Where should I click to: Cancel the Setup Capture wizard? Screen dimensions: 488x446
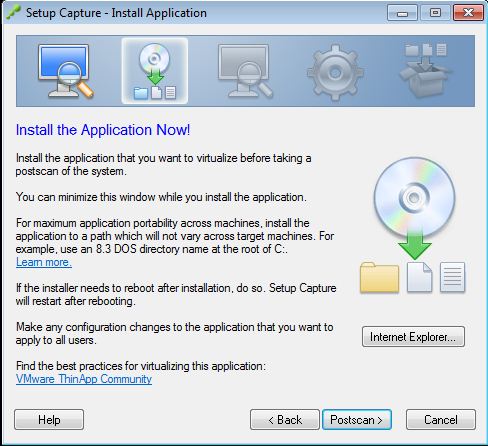point(441,420)
